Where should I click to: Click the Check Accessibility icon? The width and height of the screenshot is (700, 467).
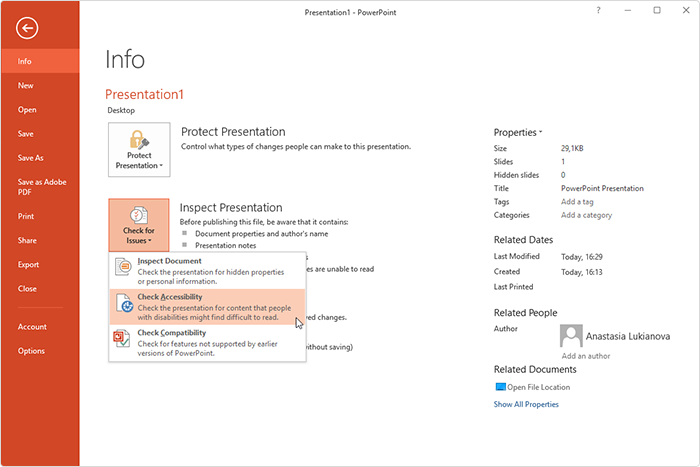124,303
